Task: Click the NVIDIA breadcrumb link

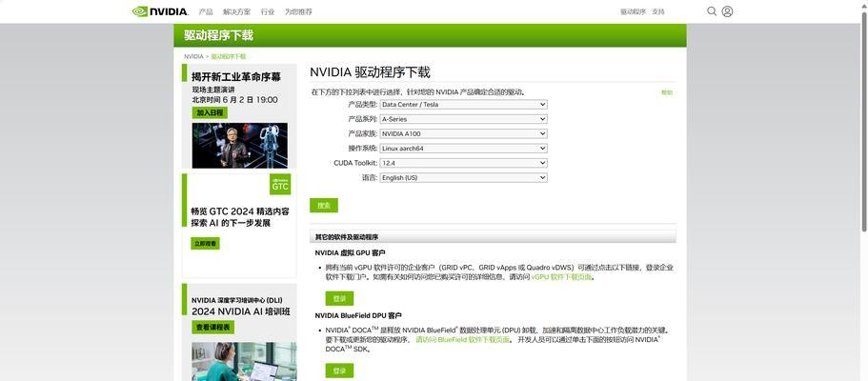Action: click(x=193, y=56)
